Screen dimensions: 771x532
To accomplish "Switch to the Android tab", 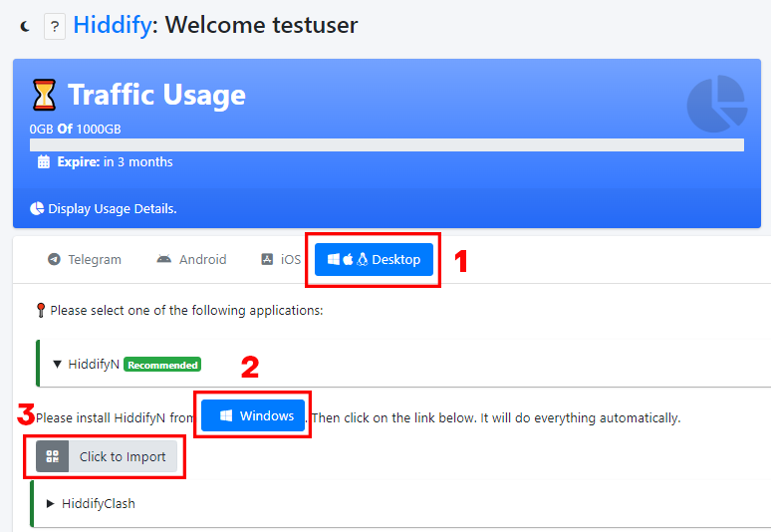I will tap(191, 259).
